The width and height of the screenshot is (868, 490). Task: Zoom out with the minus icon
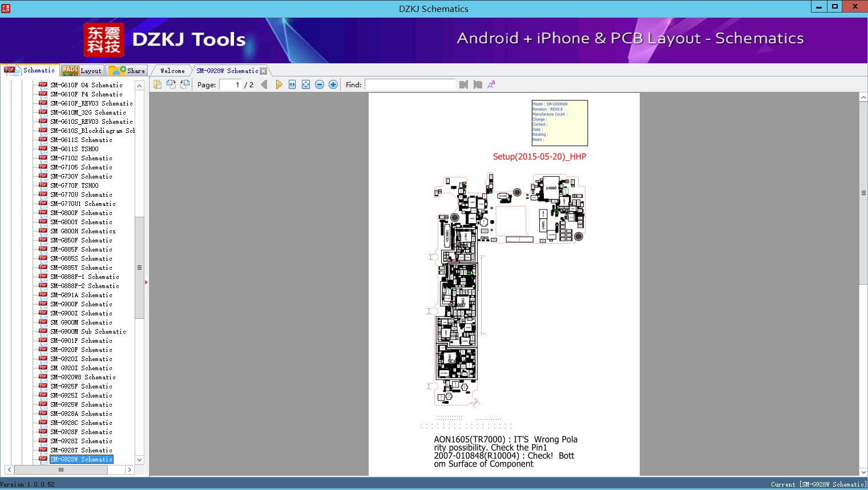tap(320, 84)
